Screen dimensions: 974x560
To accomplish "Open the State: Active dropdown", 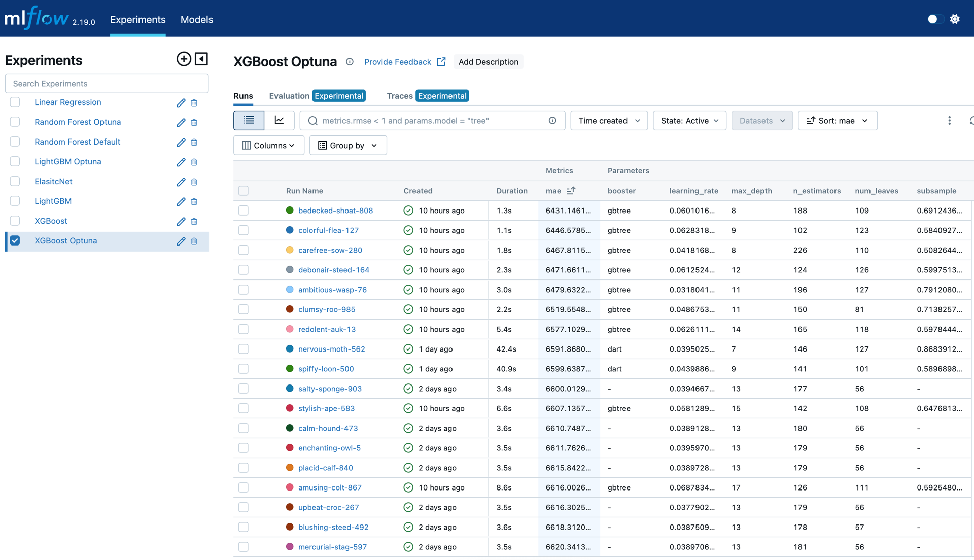I will coord(689,120).
